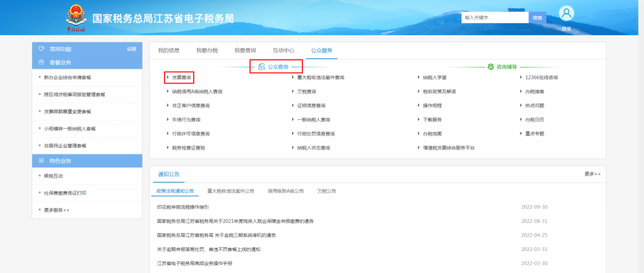Select the 公众服务 tab
Image resolution: width=644 pixels, height=273 pixels.
[321, 51]
